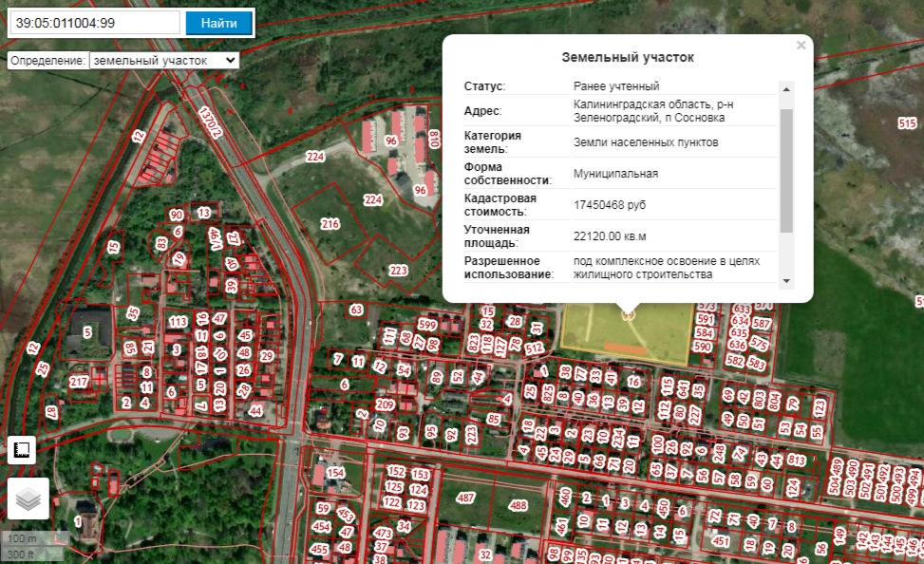This screenshot has width=924, height=564.
Task: Click the popup scrollbar up arrow
Action: point(786,89)
